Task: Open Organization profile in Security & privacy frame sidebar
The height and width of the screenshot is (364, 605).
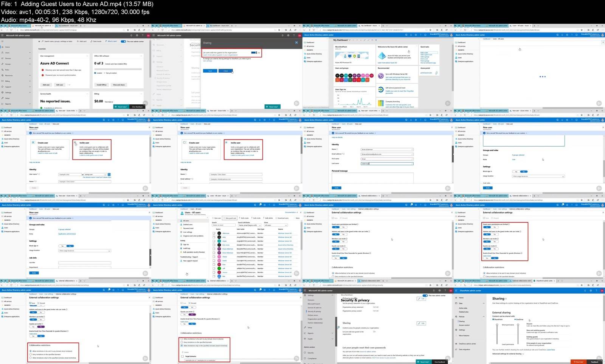Action: point(315,319)
